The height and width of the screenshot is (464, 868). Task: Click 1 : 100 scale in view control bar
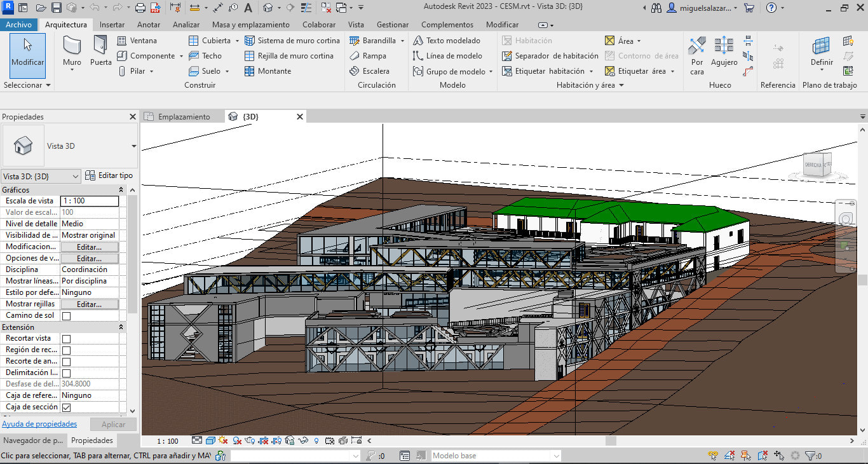tap(168, 440)
